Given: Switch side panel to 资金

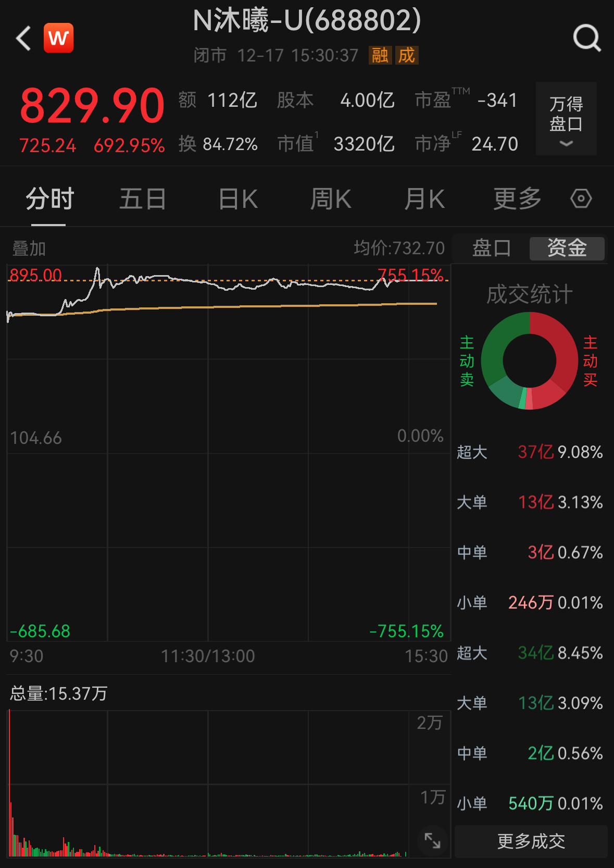Looking at the screenshot, I should point(567,248).
